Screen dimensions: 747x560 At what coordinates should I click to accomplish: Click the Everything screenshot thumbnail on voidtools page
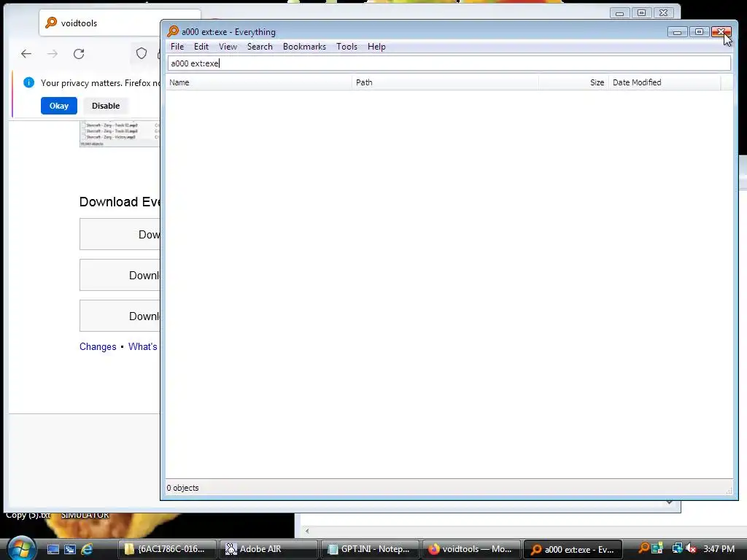click(120, 134)
